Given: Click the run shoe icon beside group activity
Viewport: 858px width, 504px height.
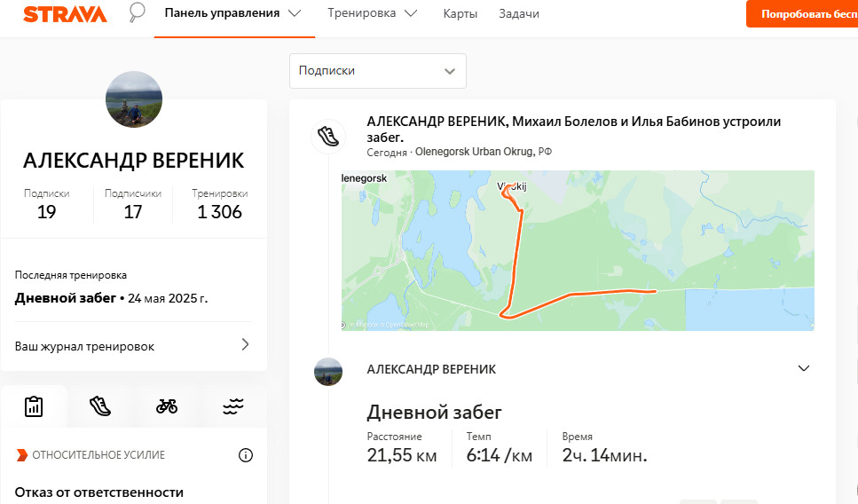Looking at the screenshot, I should point(328,136).
